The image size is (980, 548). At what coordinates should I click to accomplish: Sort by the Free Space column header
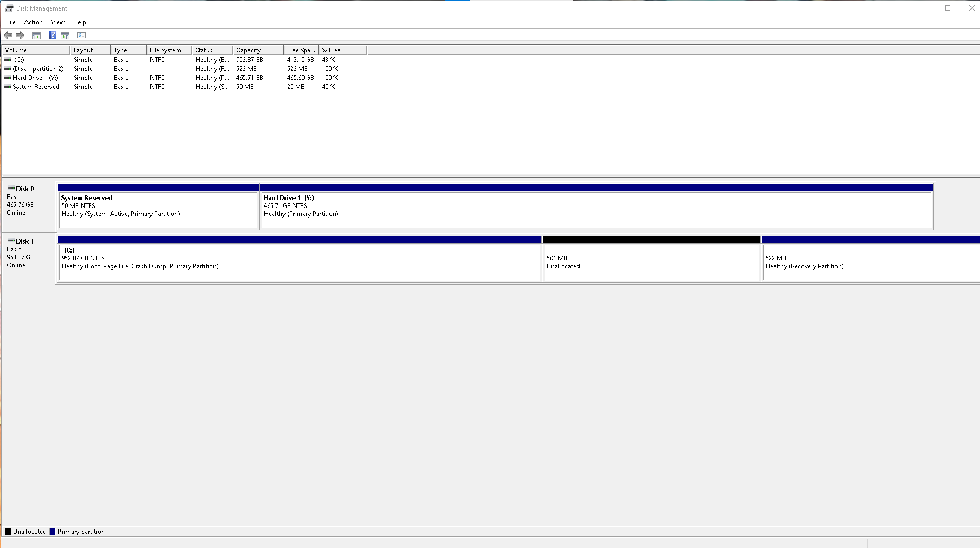tap(301, 50)
